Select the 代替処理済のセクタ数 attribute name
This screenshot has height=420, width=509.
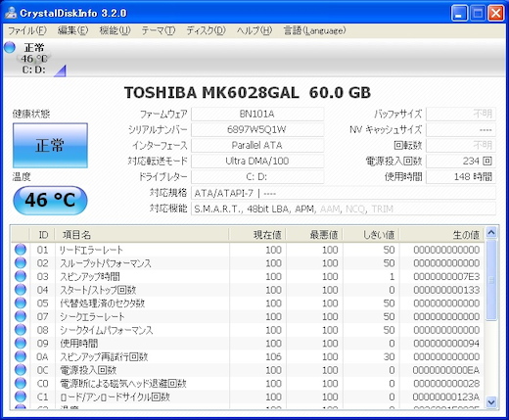102,303
